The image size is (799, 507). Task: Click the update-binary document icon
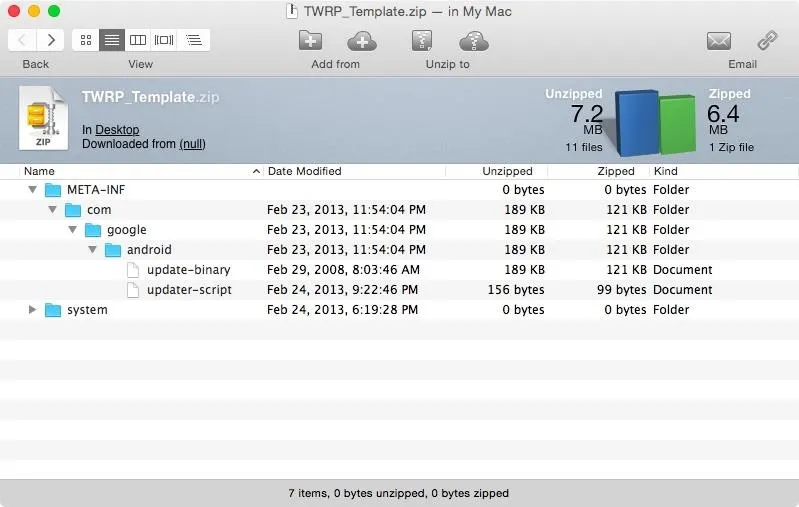click(133, 270)
